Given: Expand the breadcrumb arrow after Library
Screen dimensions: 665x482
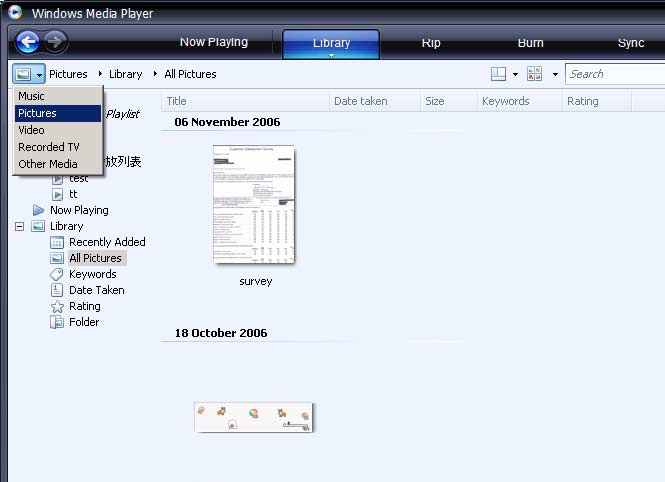Looking at the screenshot, I should (155, 74).
